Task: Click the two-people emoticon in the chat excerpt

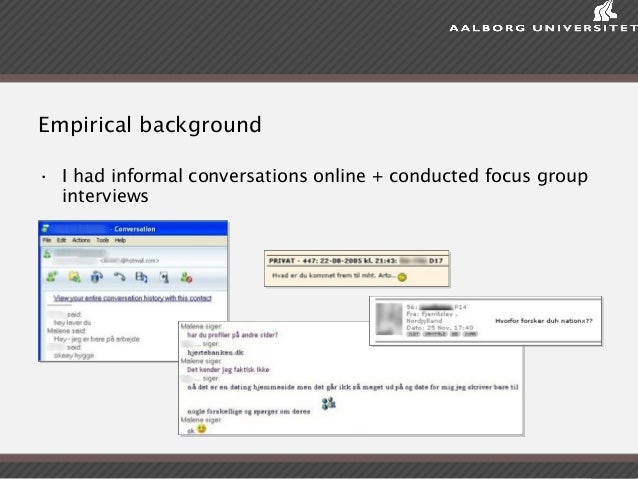Action: [x=328, y=403]
